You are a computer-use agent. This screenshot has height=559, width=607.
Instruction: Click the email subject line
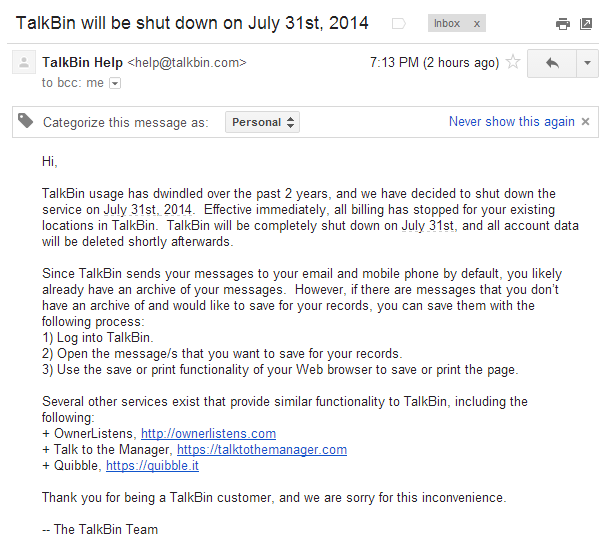tap(192, 23)
